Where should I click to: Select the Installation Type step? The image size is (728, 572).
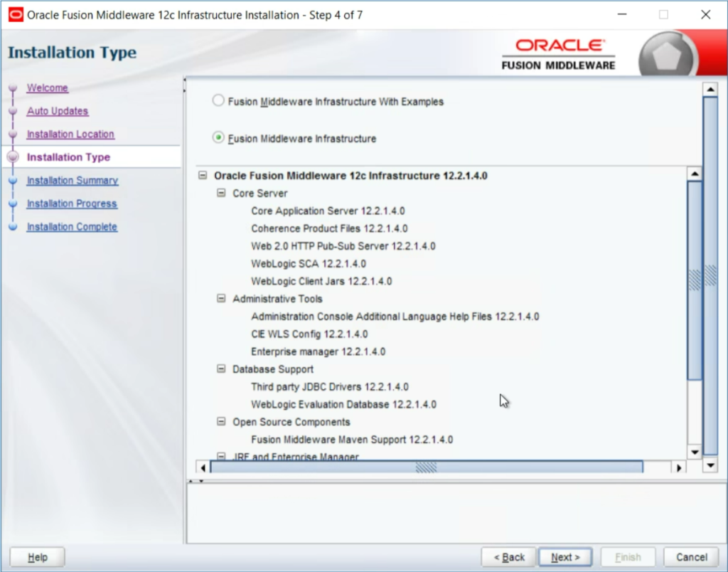[x=69, y=157]
